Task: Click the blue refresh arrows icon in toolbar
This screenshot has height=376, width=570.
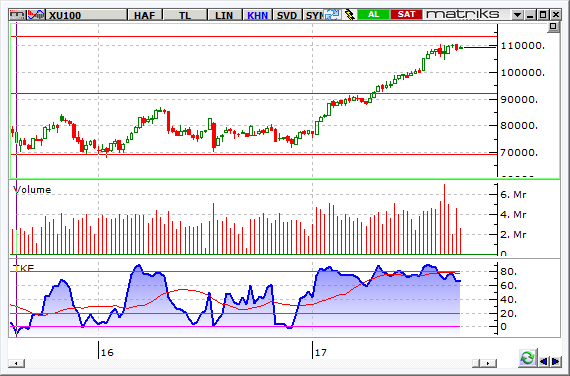Action: tap(332, 15)
